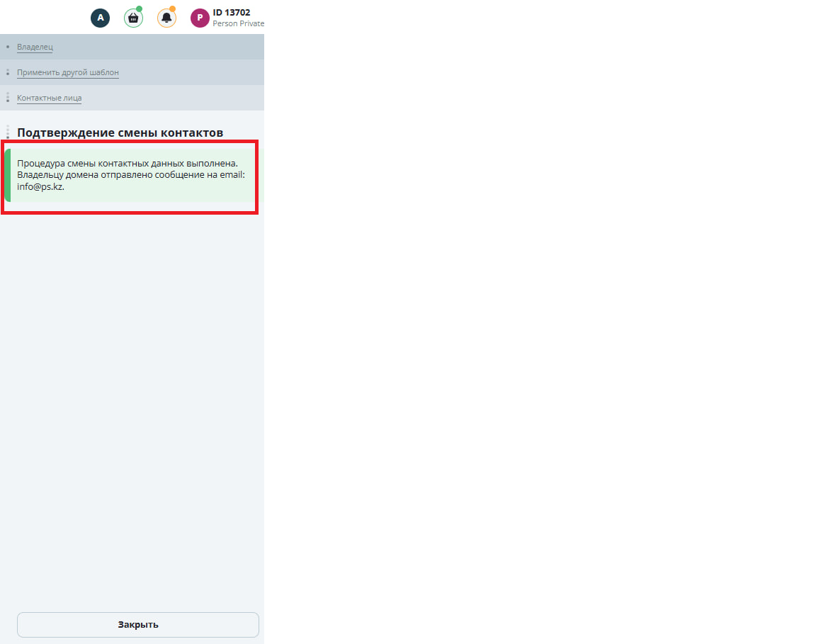Open the notifications bell icon
The image size is (816, 644).
click(x=166, y=18)
